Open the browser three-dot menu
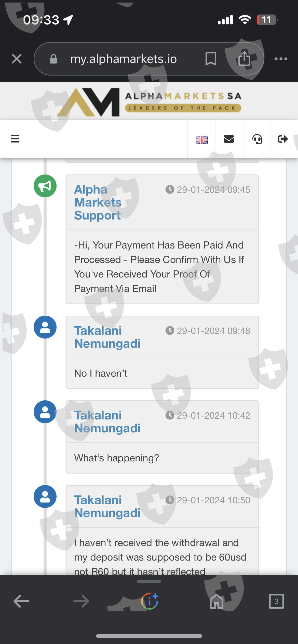Viewport: 298px width, 644px height. coord(281,59)
